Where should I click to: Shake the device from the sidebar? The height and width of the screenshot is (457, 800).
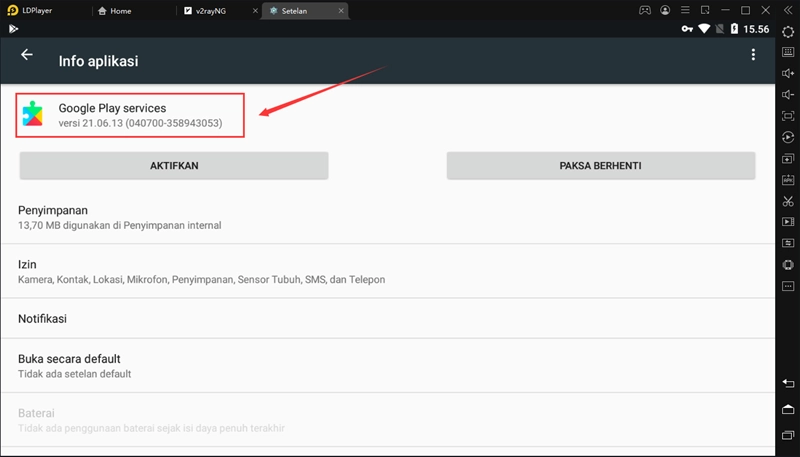tap(788, 265)
